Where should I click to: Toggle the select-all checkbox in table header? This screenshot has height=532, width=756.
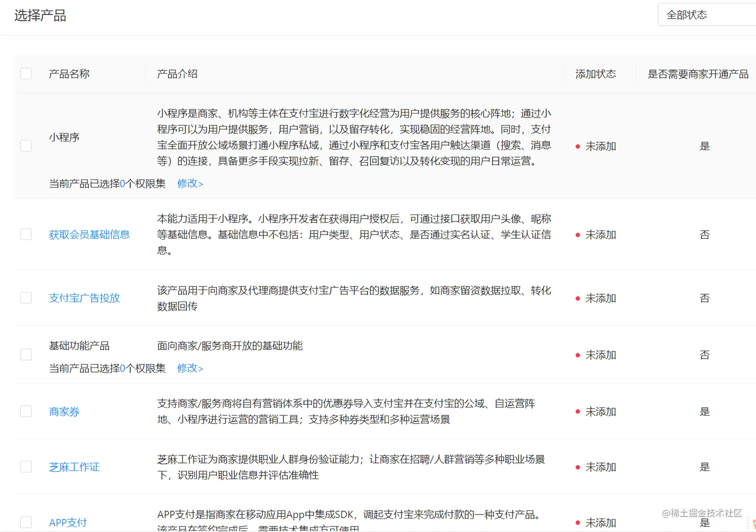(26, 73)
